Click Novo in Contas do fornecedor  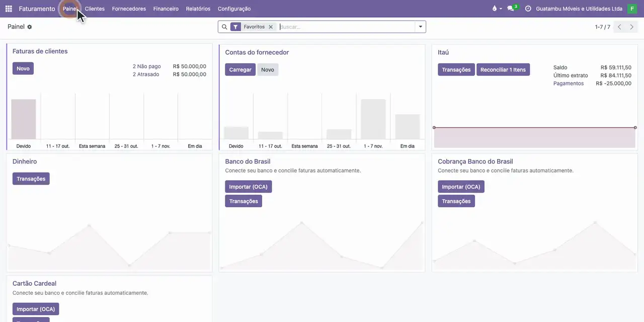[x=268, y=69]
